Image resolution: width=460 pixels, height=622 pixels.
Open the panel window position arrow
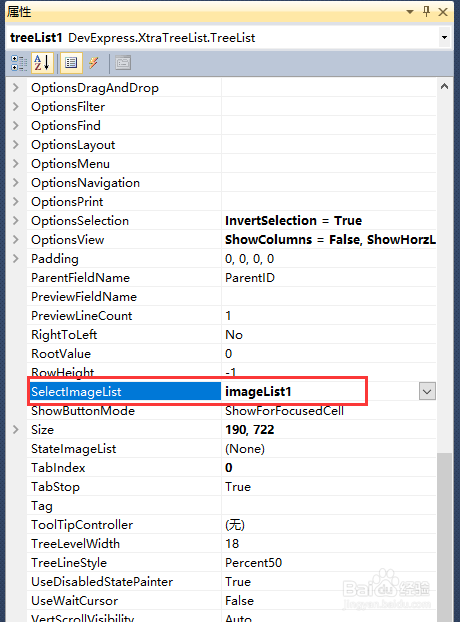click(x=410, y=12)
